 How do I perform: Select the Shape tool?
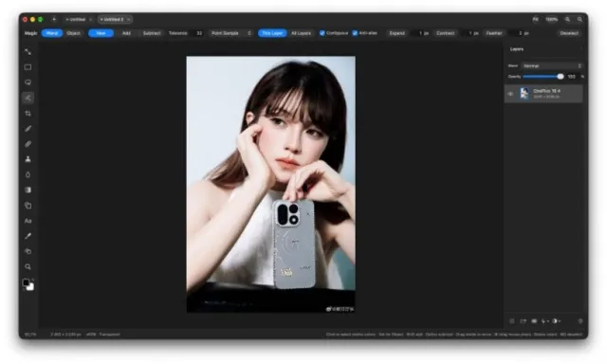28,206
